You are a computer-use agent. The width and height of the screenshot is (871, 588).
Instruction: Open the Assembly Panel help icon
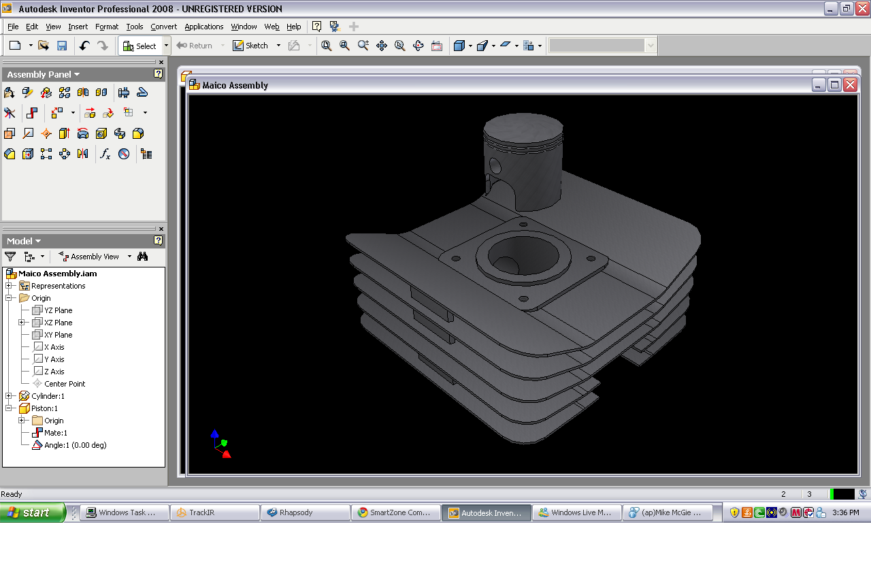(x=159, y=74)
